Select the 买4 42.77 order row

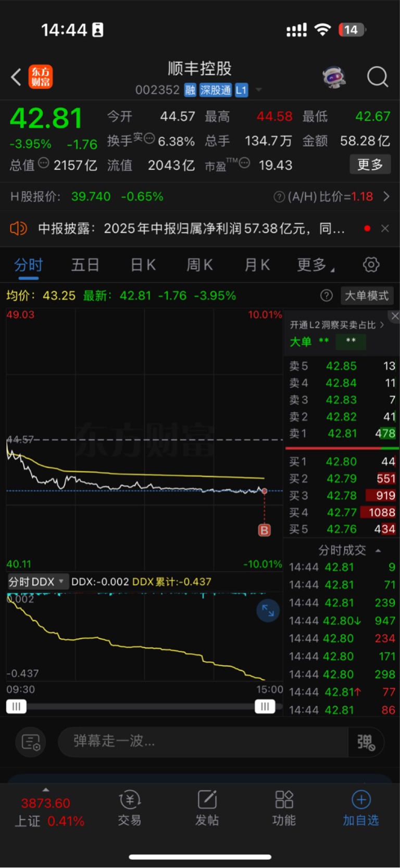[342, 512]
